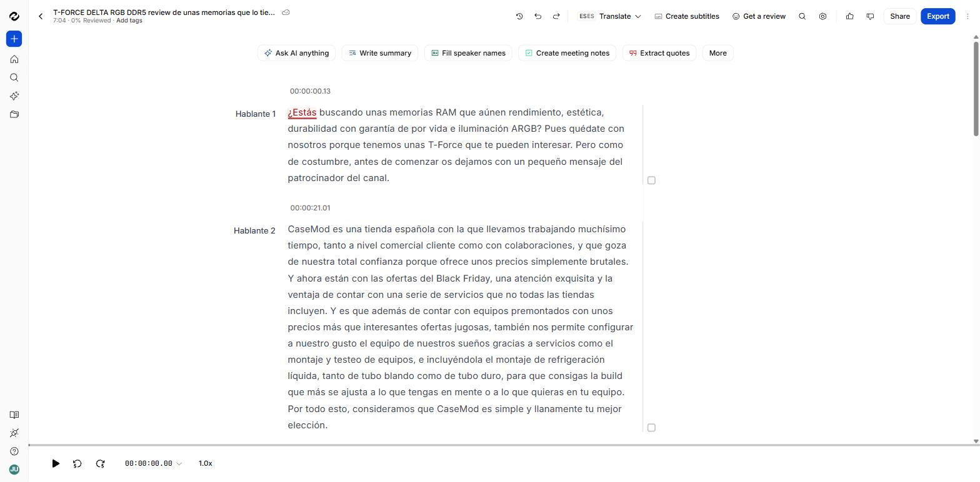
Task: Go back with the left arrow
Action: (x=41, y=16)
